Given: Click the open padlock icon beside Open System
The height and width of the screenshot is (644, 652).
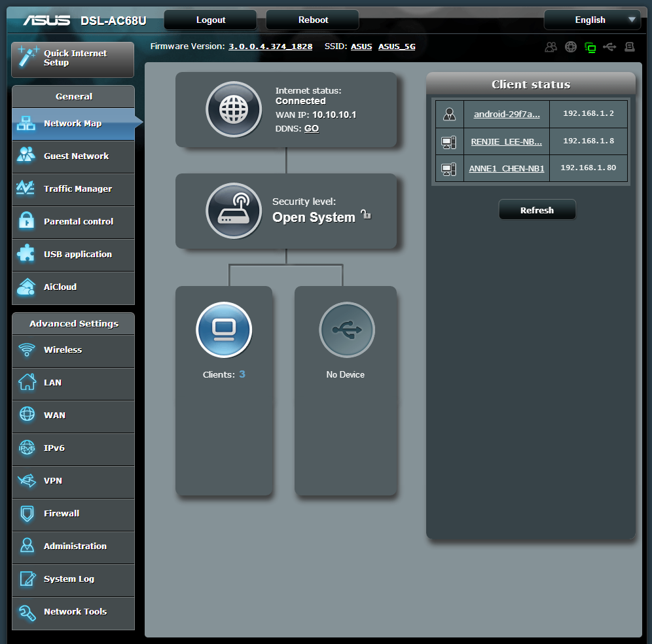Looking at the screenshot, I should 366,215.
